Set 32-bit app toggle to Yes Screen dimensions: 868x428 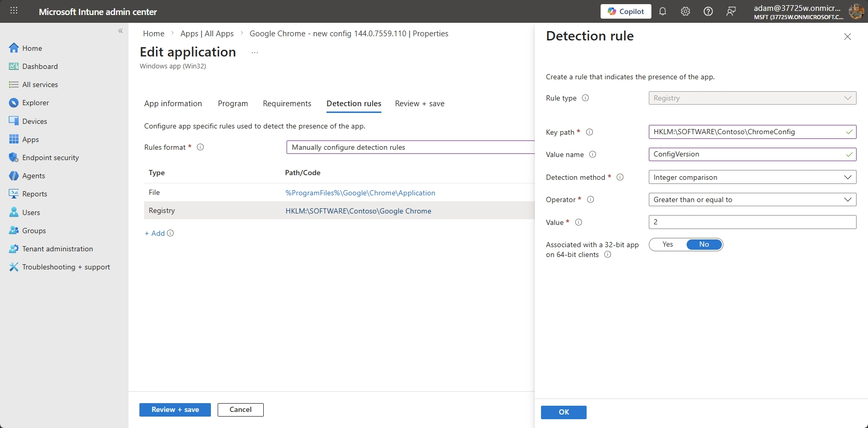pos(667,245)
